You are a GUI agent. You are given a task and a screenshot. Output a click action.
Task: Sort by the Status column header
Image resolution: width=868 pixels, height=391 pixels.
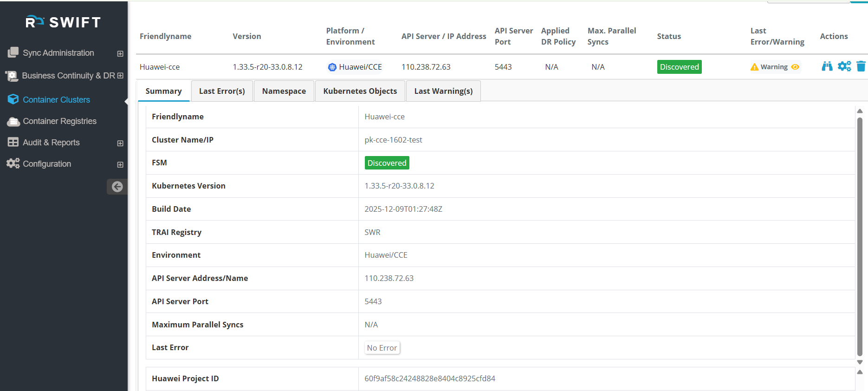(x=669, y=36)
